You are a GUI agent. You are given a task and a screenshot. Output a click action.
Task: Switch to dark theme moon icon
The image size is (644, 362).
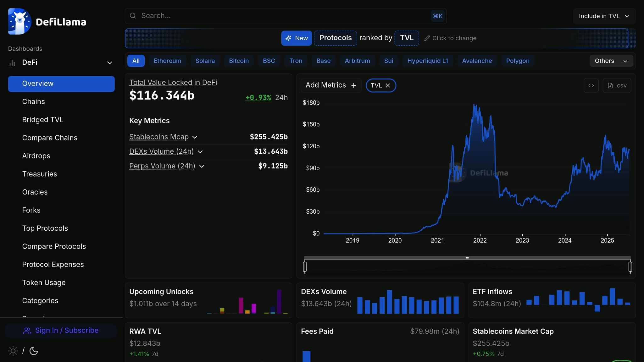coord(34,351)
